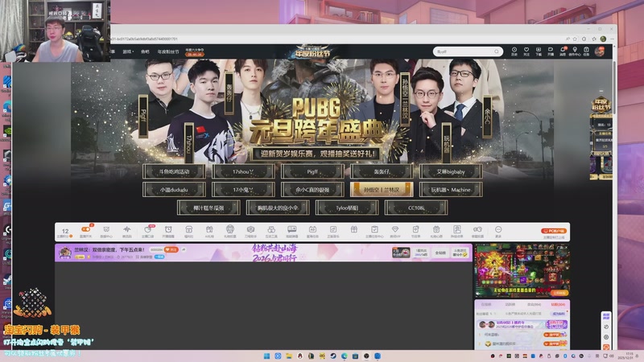Open the 更多 ellipsis toolbar icon
Screen dimensions: 644x362
click(x=498, y=232)
